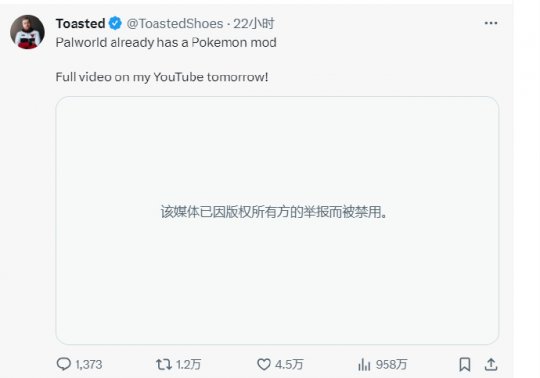
Task: Click the 1,373 replies count
Action: point(89,365)
